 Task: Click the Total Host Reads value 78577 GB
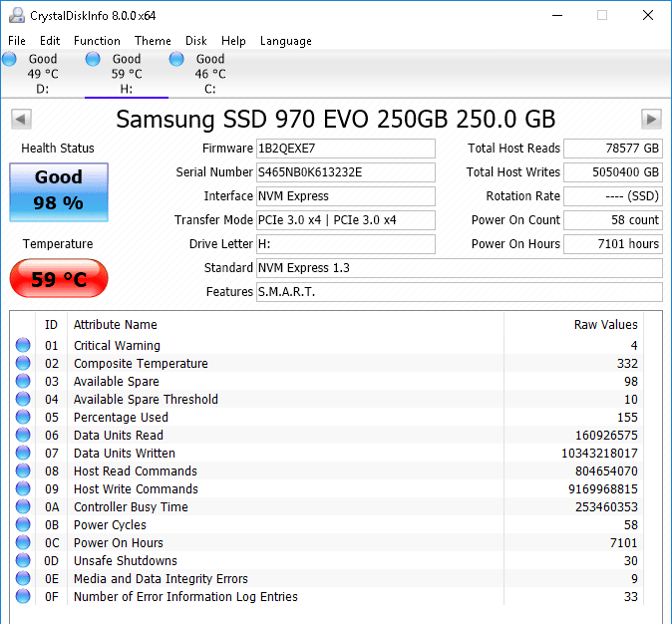tap(613, 149)
